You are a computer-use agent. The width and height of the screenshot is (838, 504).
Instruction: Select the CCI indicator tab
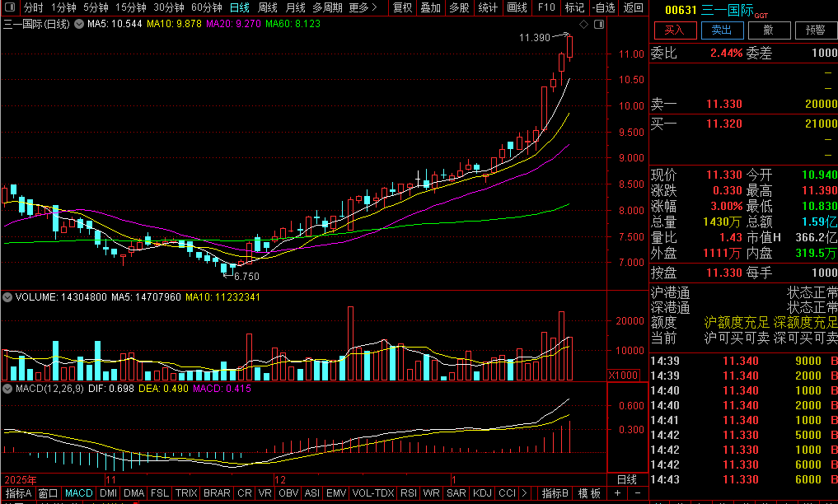(x=507, y=493)
